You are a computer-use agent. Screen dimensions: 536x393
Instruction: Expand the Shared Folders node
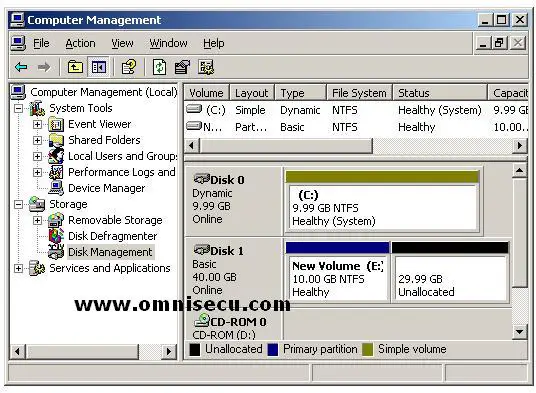coord(37,140)
